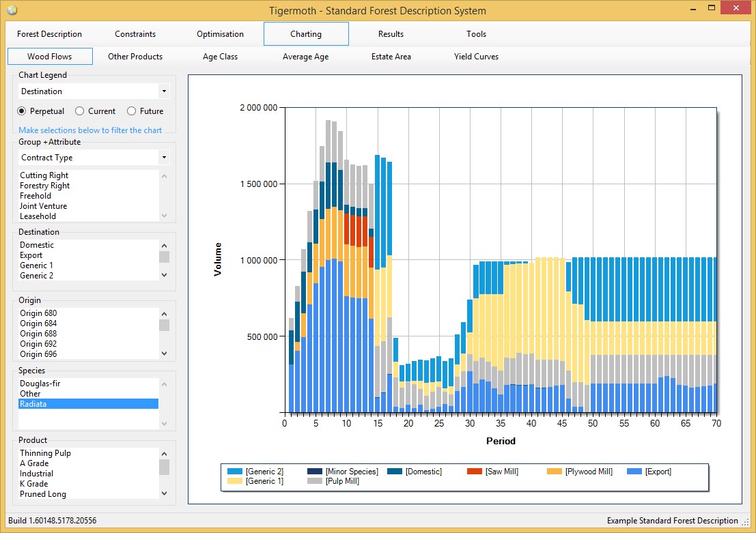Select Radiata in the Species list
The width and height of the screenshot is (756, 533).
click(x=89, y=404)
